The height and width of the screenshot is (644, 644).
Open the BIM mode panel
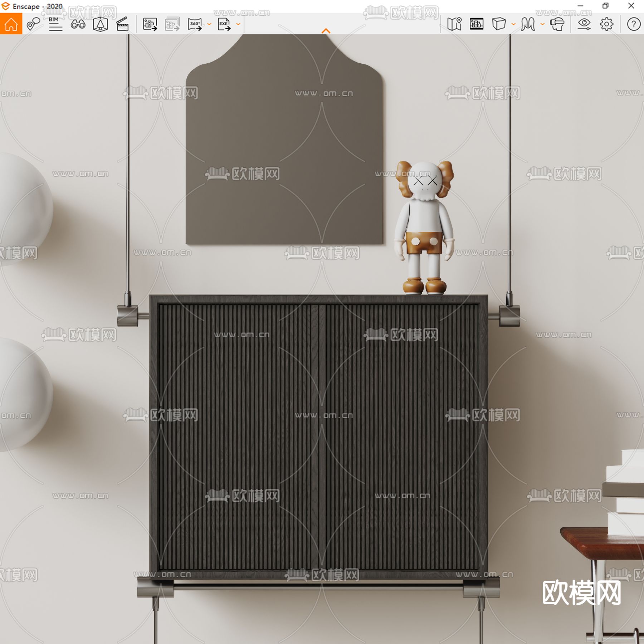click(55, 24)
